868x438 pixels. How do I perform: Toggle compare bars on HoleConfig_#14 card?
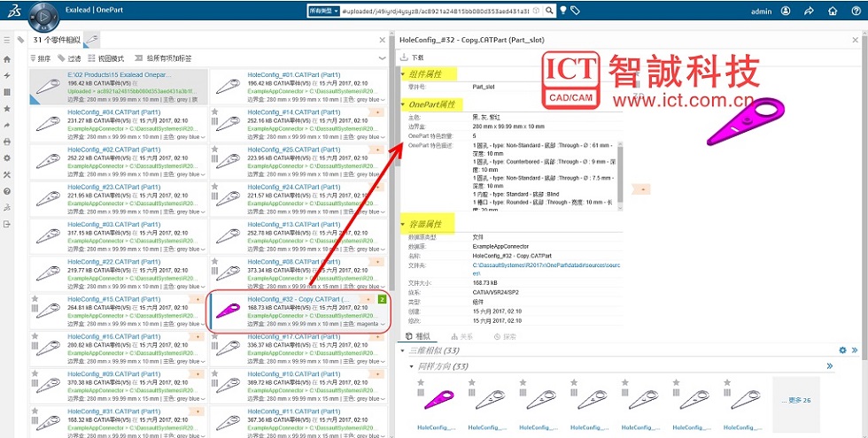(x=214, y=121)
